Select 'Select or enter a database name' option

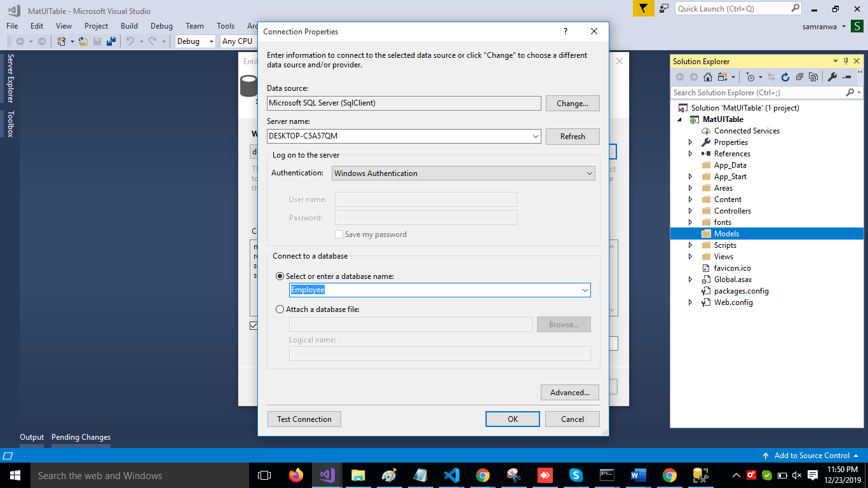pos(280,276)
